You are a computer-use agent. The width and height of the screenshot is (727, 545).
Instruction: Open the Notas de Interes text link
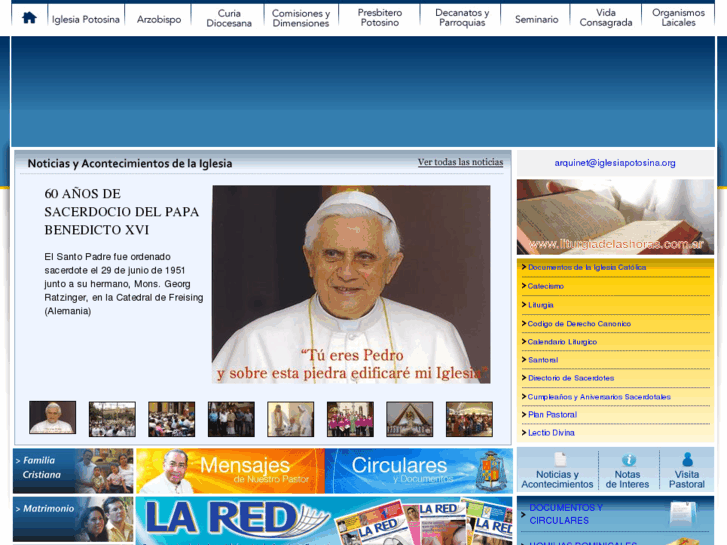[627, 479]
